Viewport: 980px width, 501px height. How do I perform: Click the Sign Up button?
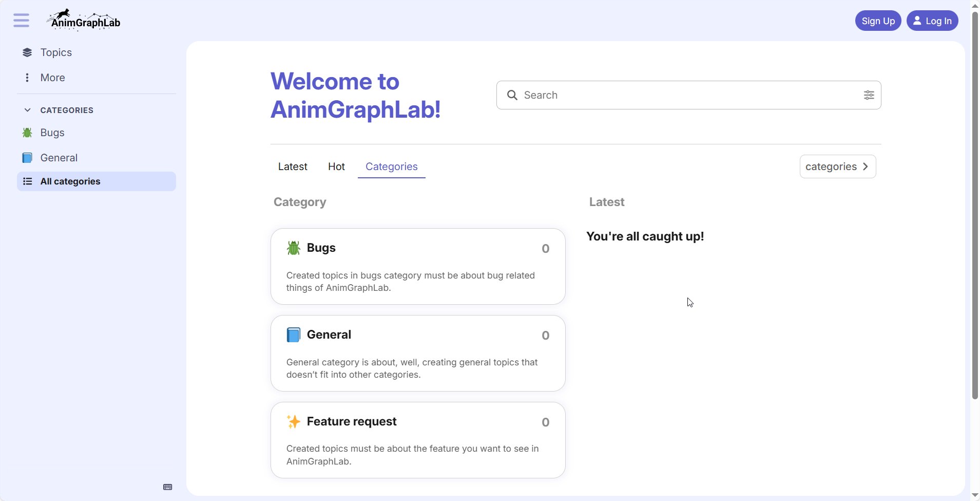[x=878, y=21]
